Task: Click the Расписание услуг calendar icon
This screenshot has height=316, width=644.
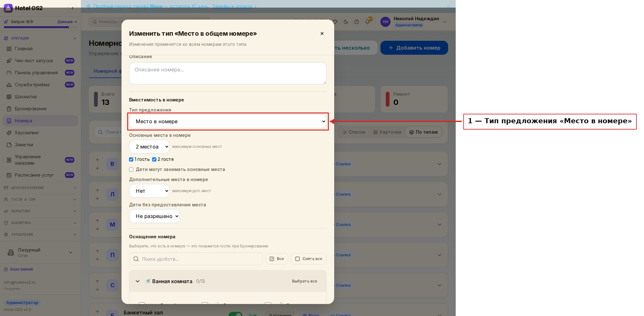Action: [x=9, y=175]
